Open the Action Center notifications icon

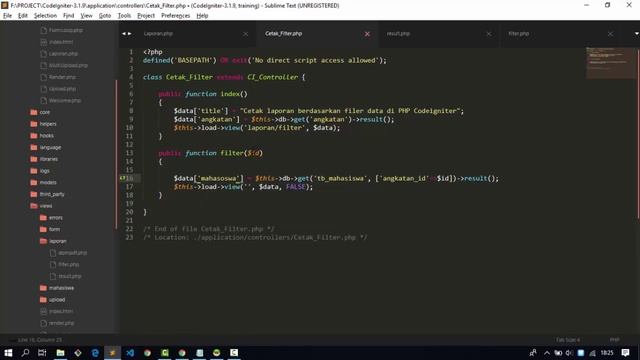click(x=625, y=353)
